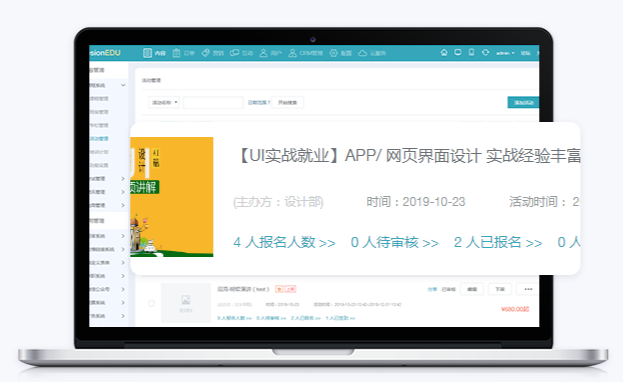
Task: Open the 用户 user icon in navbar
Action: 263,53
